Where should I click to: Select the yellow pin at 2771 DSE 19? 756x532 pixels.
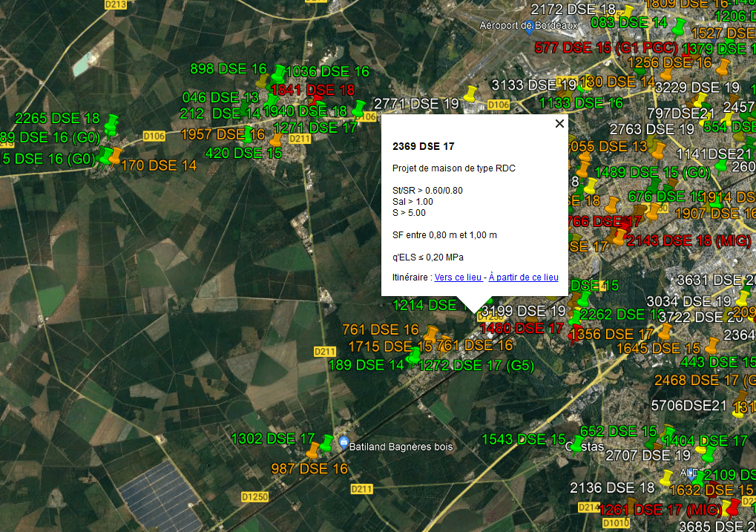[470, 93]
